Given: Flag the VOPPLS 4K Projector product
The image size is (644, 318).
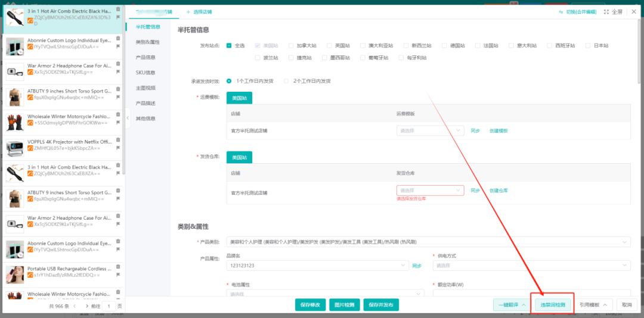Looking at the screenshot, I should point(118,148).
